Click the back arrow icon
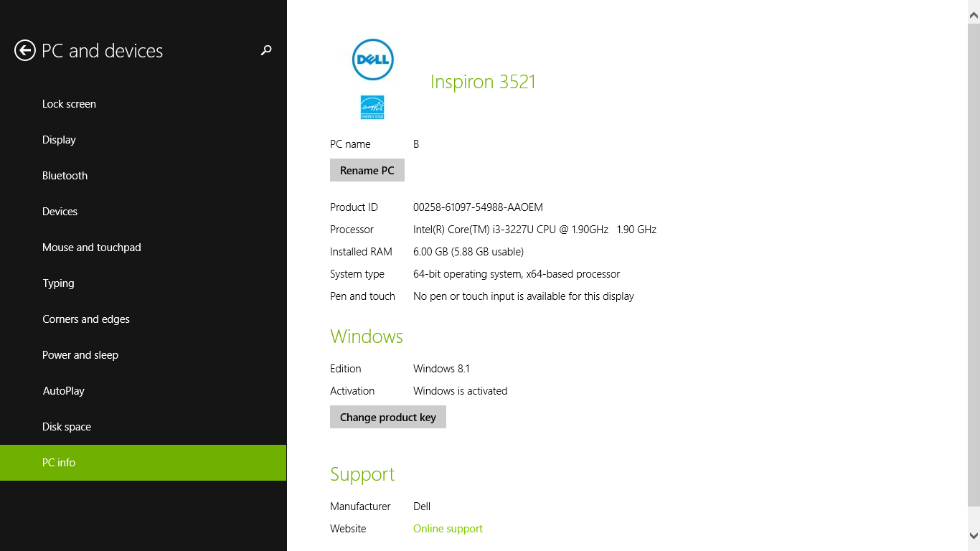The height and width of the screenshot is (551, 980). pyautogui.click(x=25, y=50)
